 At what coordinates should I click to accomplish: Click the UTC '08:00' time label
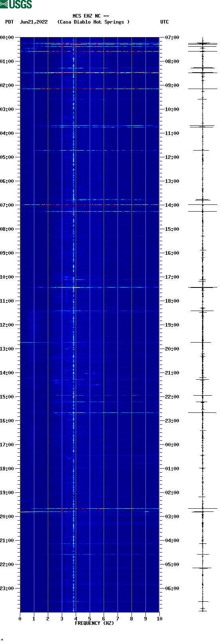(x=172, y=61)
